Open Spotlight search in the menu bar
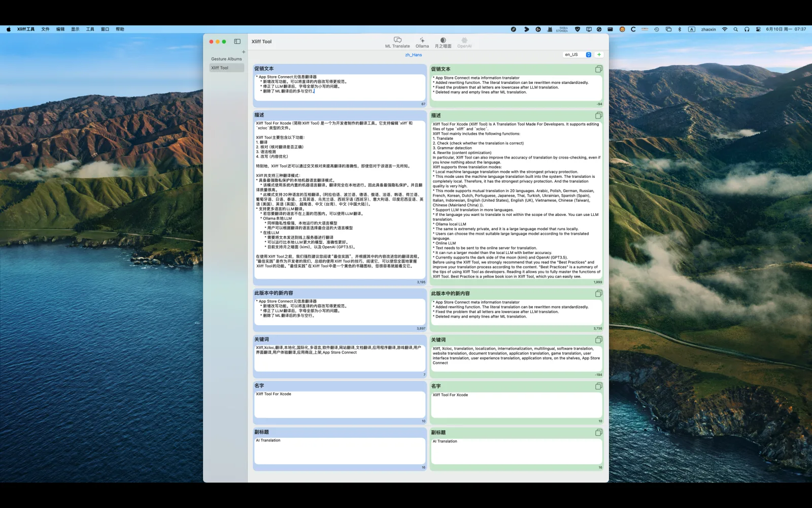This screenshot has width=812, height=508. click(735, 29)
